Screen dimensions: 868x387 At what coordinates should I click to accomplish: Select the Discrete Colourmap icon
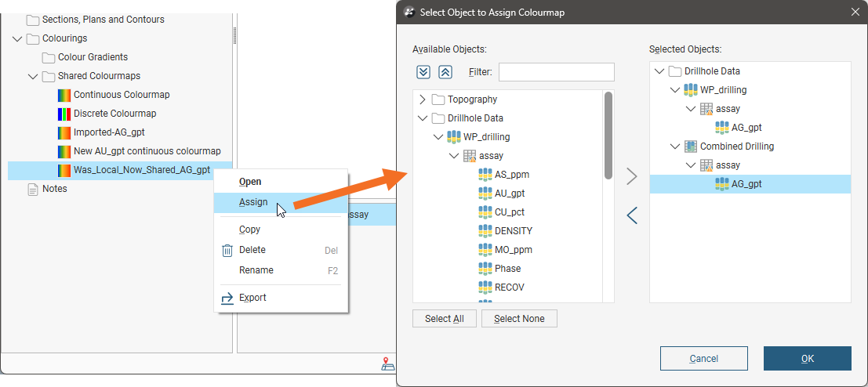pos(64,114)
